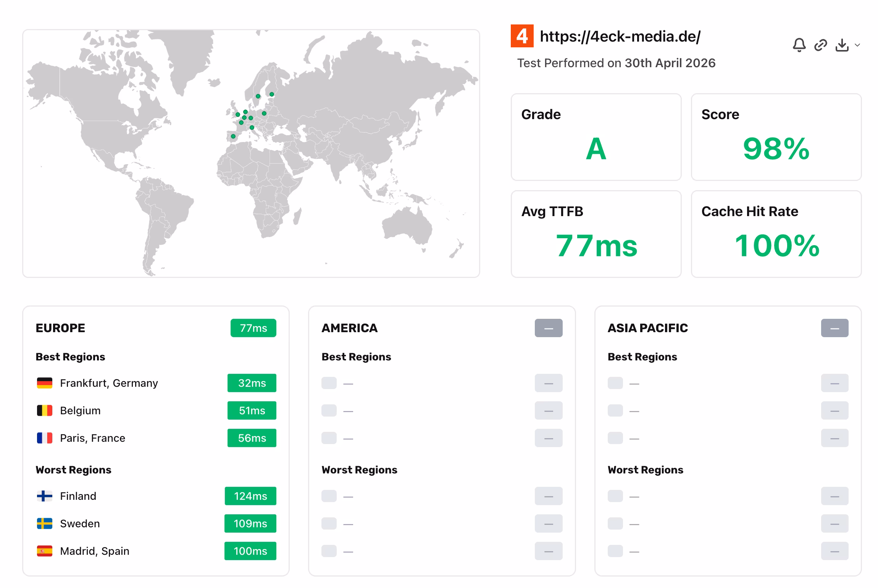Image resolution: width=878 pixels, height=588 pixels.
Task: Click the Asia Pacific empty latency badge
Action: point(835,328)
